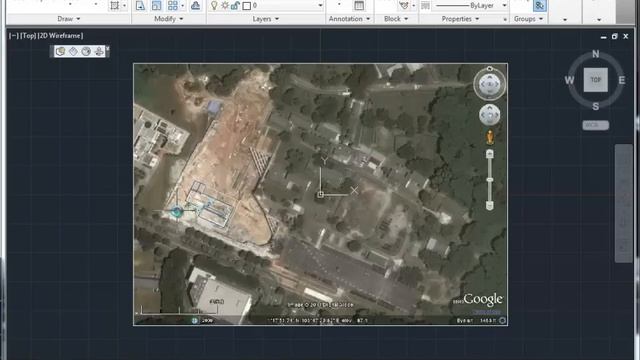This screenshot has height=360, width=640.
Task: Click the erase-style icon right of array
Action: (196, 5)
